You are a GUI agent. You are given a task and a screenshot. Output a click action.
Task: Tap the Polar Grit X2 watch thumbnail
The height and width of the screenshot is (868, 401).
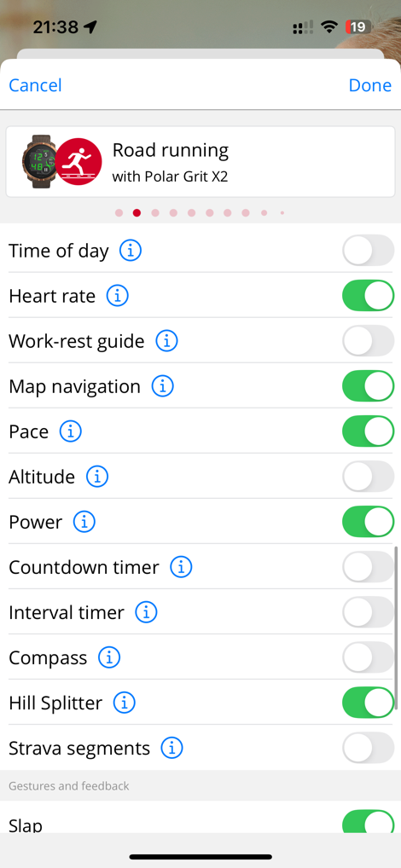[x=37, y=162]
